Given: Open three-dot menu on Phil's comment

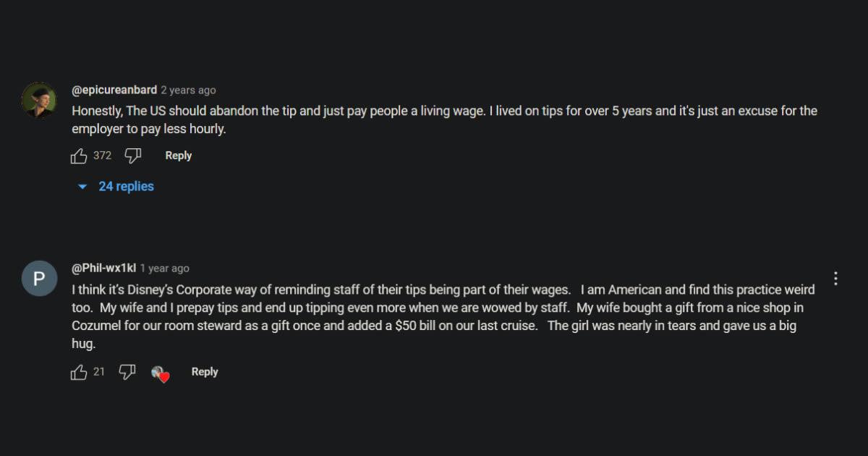Looking at the screenshot, I should (x=835, y=279).
